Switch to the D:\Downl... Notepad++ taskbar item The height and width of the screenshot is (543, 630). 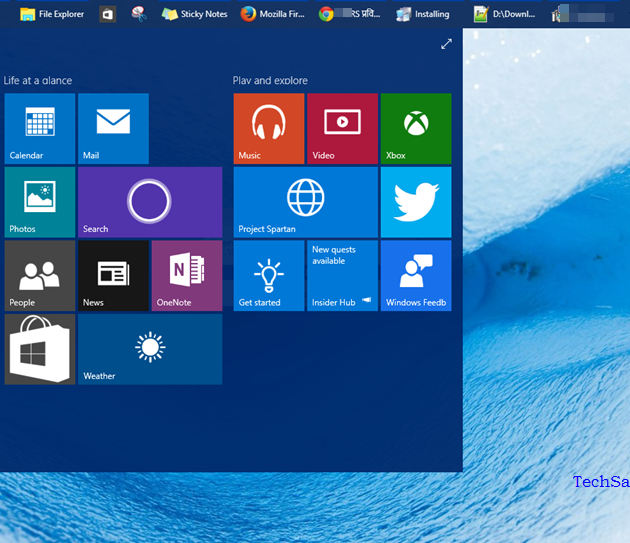(505, 14)
